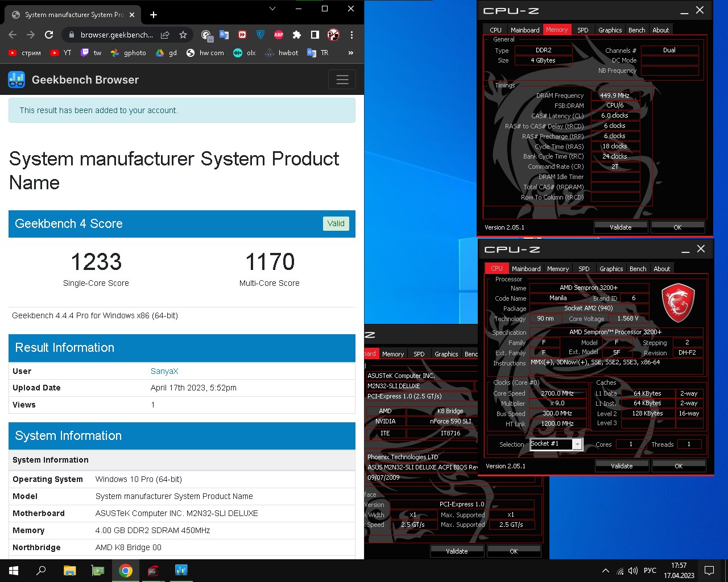The height and width of the screenshot is (582, 728).
Task: Toggle the Chrome side panel
Action: (x=315, y=35)
